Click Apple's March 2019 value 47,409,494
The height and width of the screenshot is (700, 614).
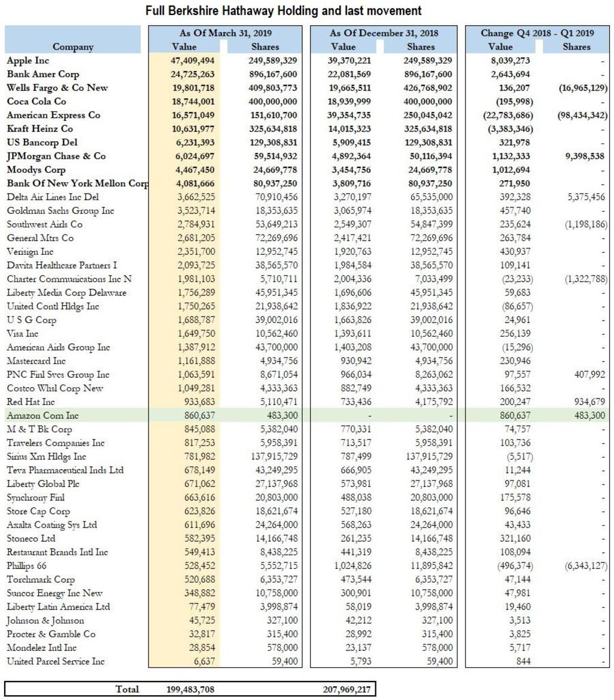[192, 60]
